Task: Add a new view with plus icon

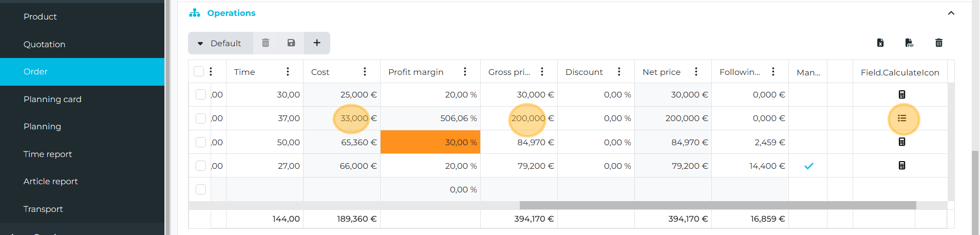Action: pyautogui.click(x=317, y=43)
